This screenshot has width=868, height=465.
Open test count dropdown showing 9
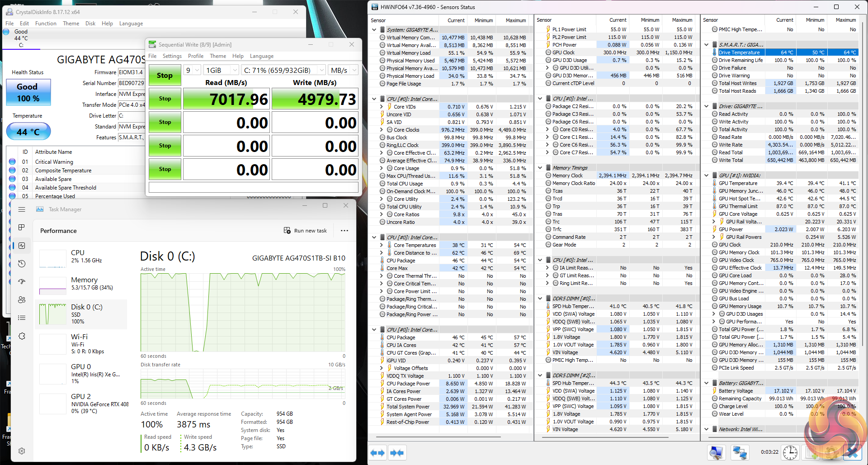coord(193,70)
